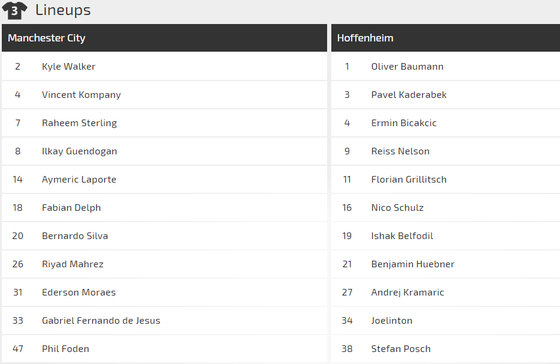
Task: Click the Lineups section heading text
Action: [x=63, y=10]
